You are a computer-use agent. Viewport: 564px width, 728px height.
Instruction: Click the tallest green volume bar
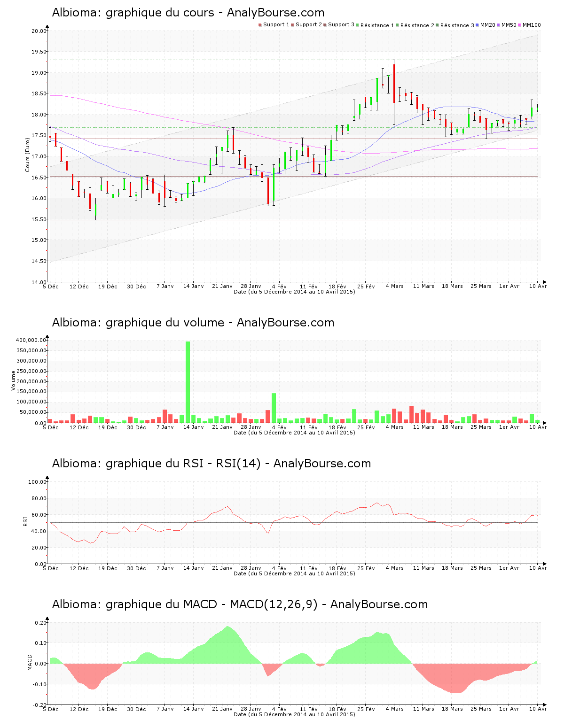pyautogui.click(x=188, y=382)
